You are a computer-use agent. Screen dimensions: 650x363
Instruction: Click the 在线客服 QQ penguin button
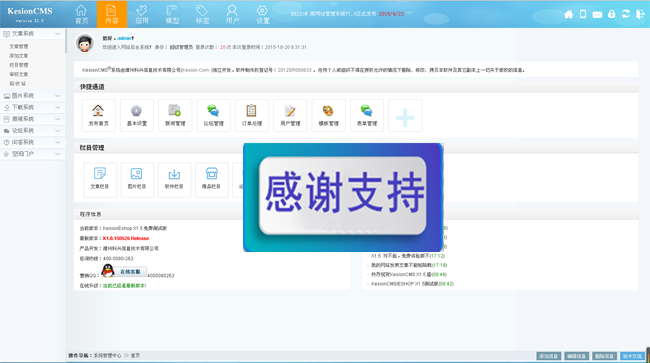pos(124,271)
